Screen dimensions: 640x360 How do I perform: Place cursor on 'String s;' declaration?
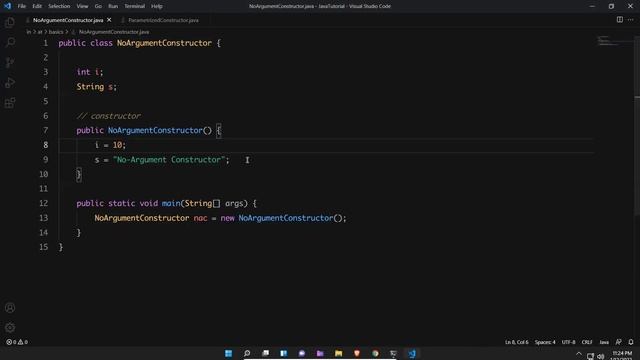(97, 87)
